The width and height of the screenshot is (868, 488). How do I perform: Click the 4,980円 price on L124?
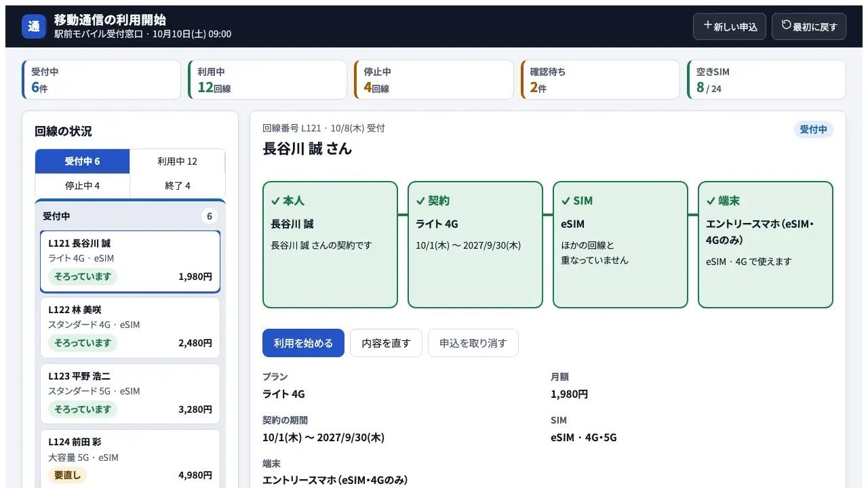(195, 475)
